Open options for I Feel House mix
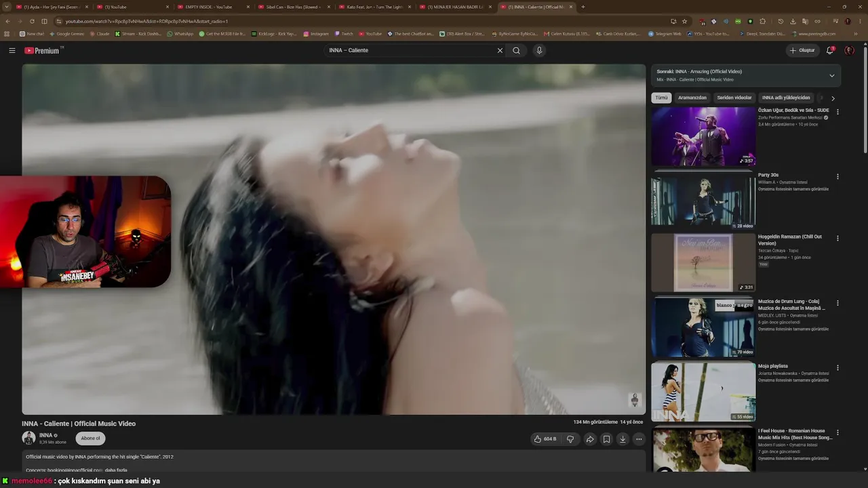 [x=837, y=432]
